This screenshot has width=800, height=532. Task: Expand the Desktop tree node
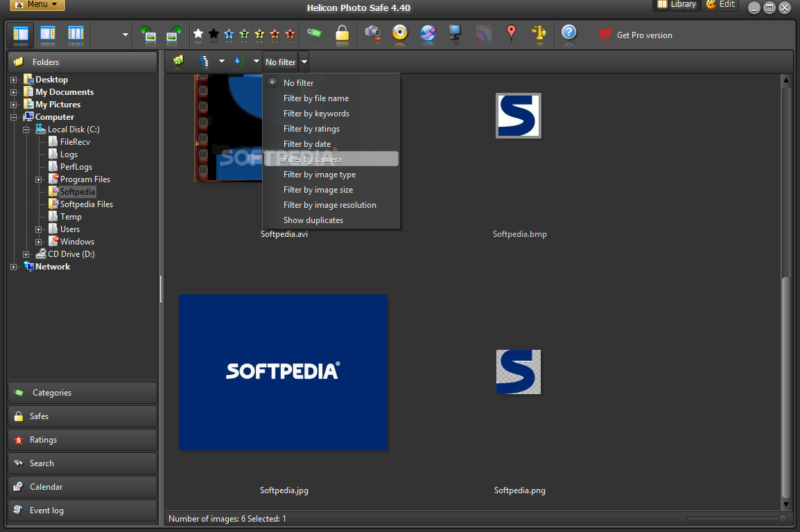click(14, 80)
